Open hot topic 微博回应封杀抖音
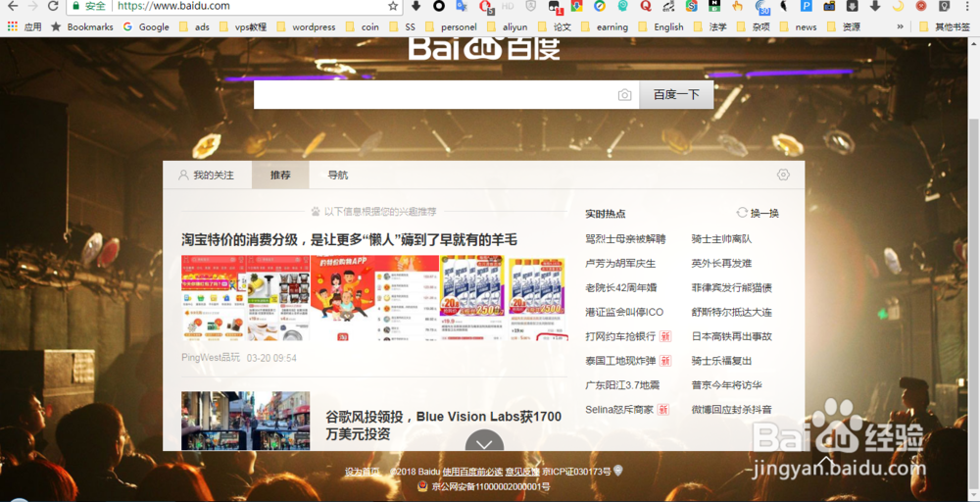The height and width of the screenshot is (502, 980). pos(732,410)
